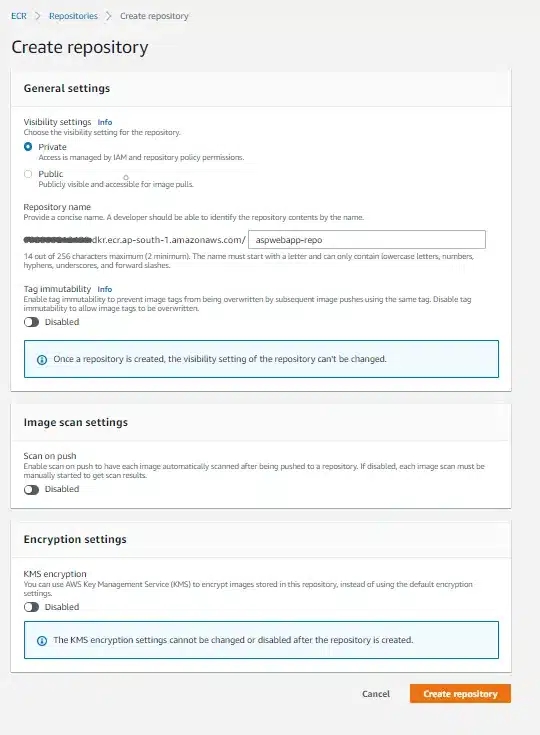The width and height of the screenshot is (540, 735).
Task: Open Info link beside Tag immutability
Action: [105, 289]
